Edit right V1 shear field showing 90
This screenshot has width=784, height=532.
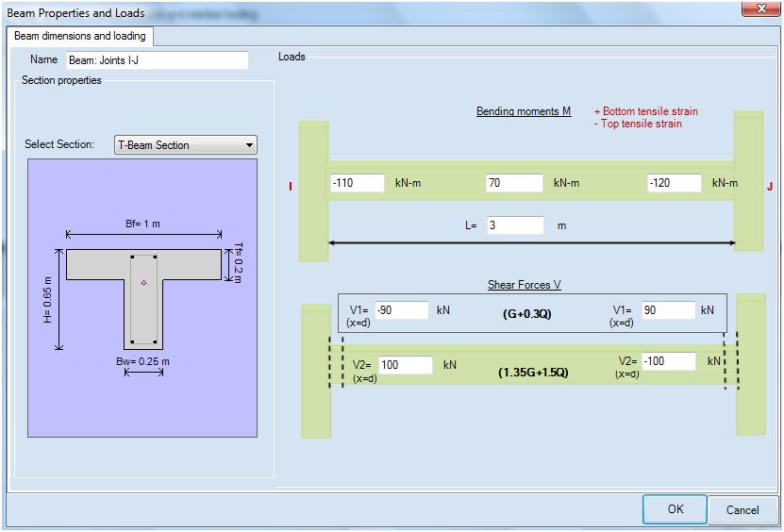point(668,310)
